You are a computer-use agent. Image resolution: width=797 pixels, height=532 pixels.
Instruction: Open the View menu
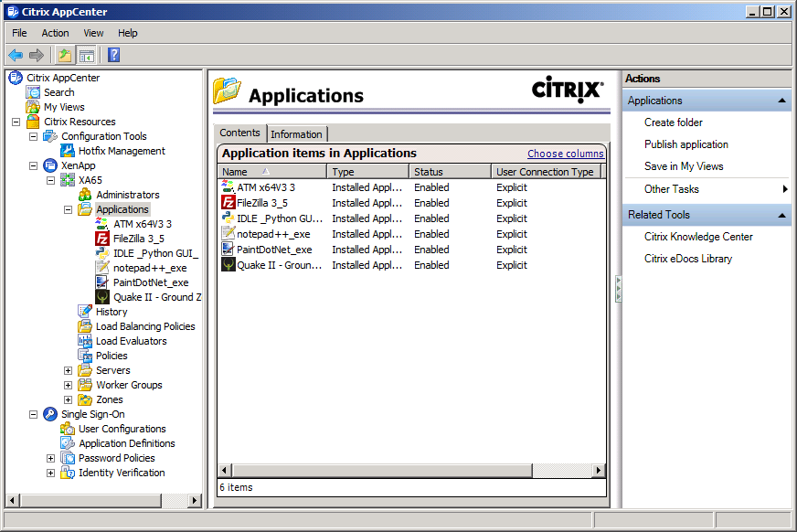coord(93,33)
